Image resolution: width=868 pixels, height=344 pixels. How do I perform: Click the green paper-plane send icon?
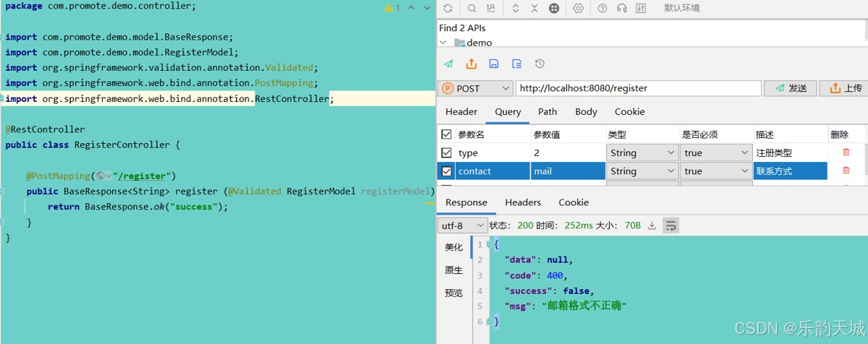point(448,64)
